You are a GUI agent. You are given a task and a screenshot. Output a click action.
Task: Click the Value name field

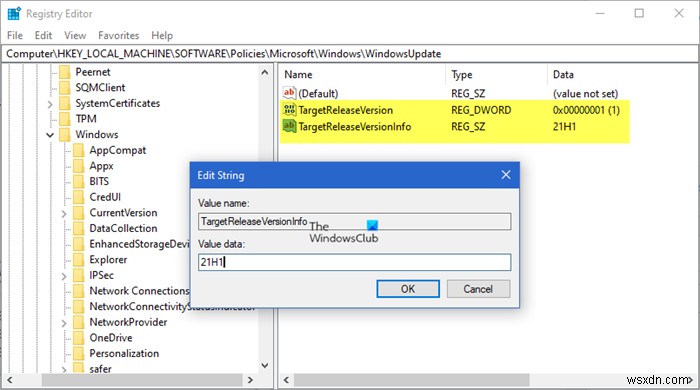coord(354,221)
